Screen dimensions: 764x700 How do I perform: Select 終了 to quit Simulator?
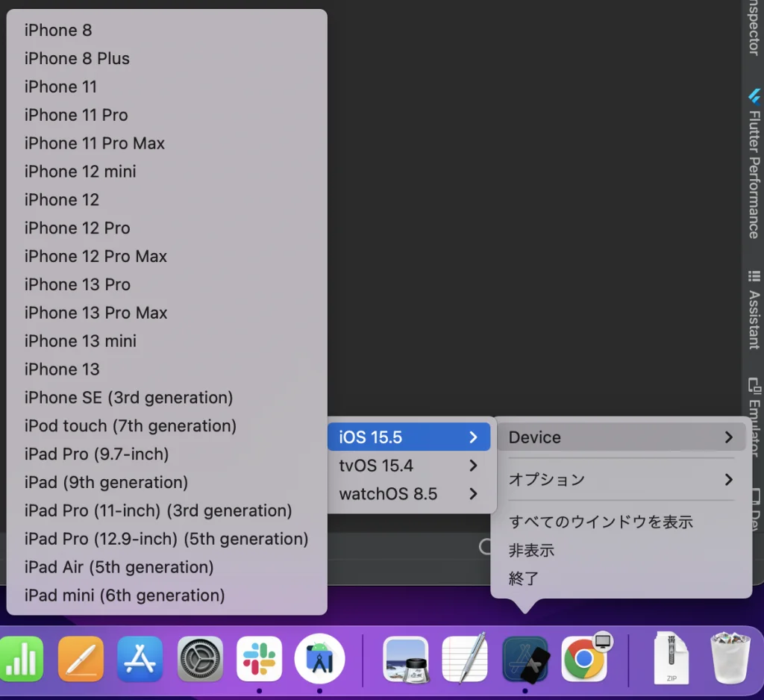621,578
